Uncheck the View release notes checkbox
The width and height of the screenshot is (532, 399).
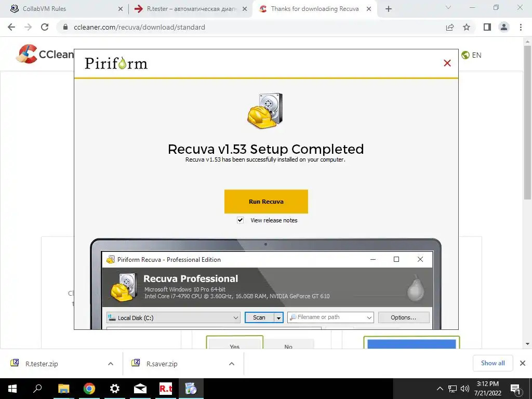[240, 220]
